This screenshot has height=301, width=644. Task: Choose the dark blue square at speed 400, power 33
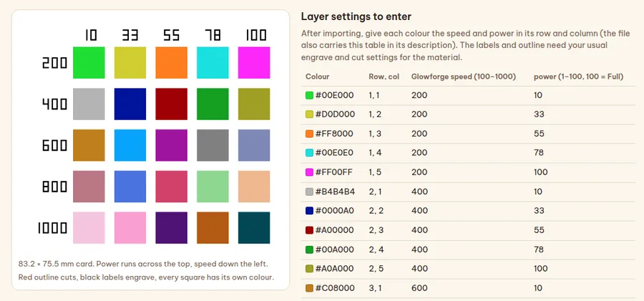pyautogui.click(x=130, y=104)
